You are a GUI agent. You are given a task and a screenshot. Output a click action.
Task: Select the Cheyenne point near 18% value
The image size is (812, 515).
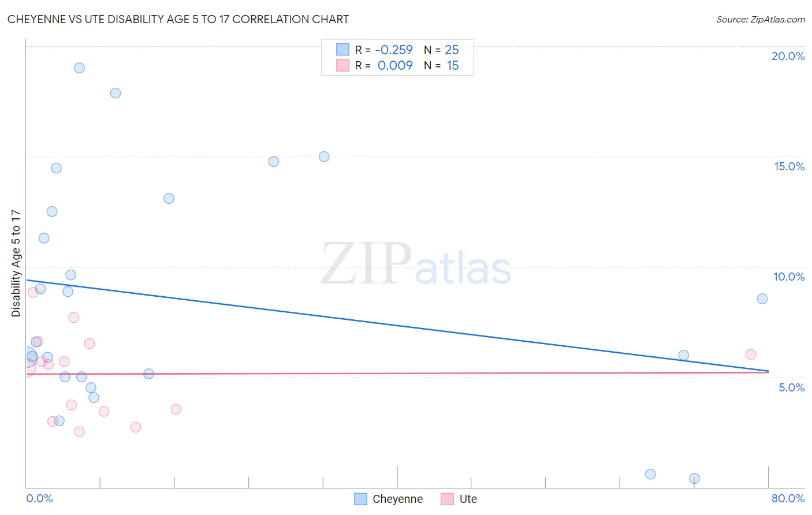click(116, 93)
